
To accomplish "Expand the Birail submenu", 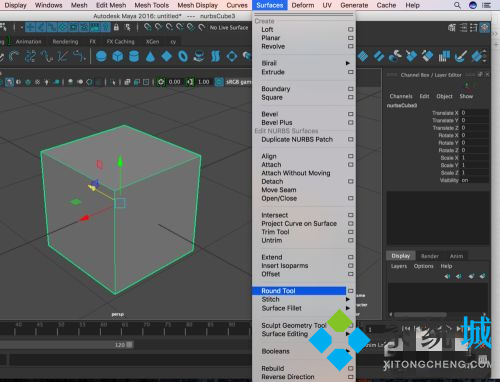I will click(x=348, y=63).
